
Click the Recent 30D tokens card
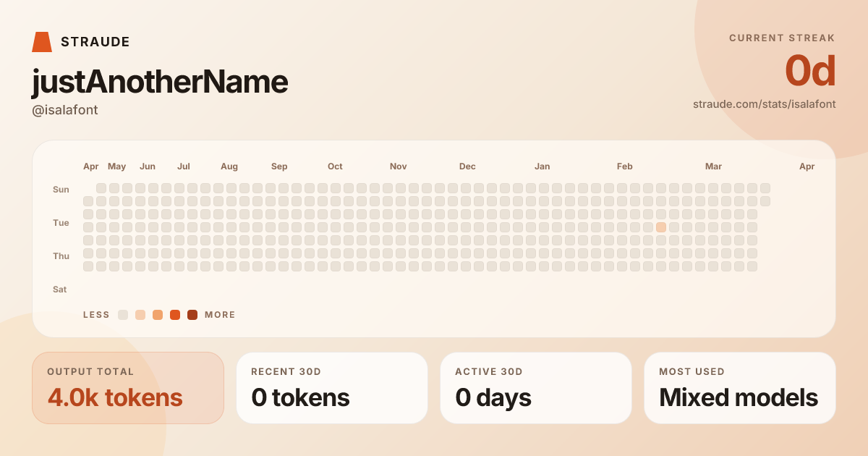[332, 388]
